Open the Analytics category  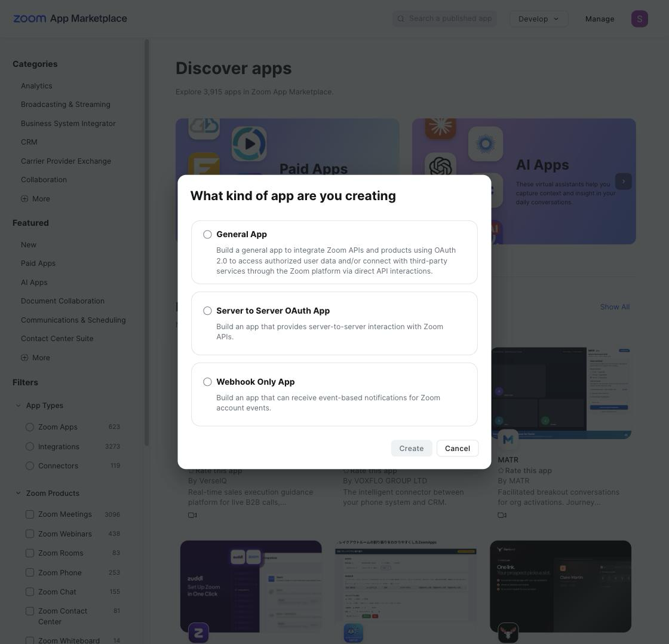36,86
